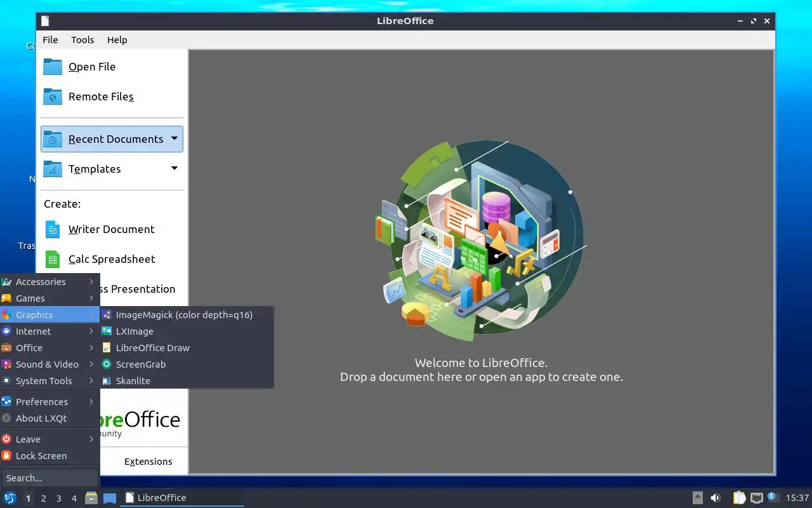Minimize the LibreOffice window
The image size is (812, 508).
740,21
